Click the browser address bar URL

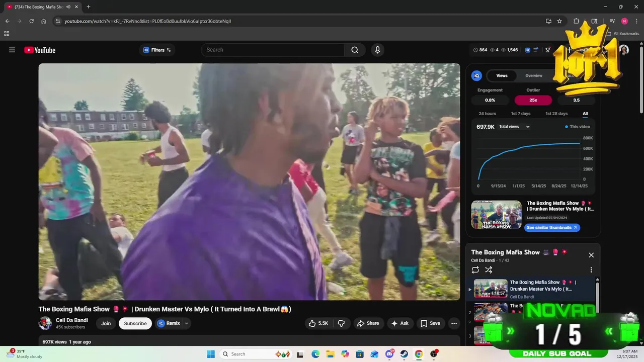(x=148, y=21)
